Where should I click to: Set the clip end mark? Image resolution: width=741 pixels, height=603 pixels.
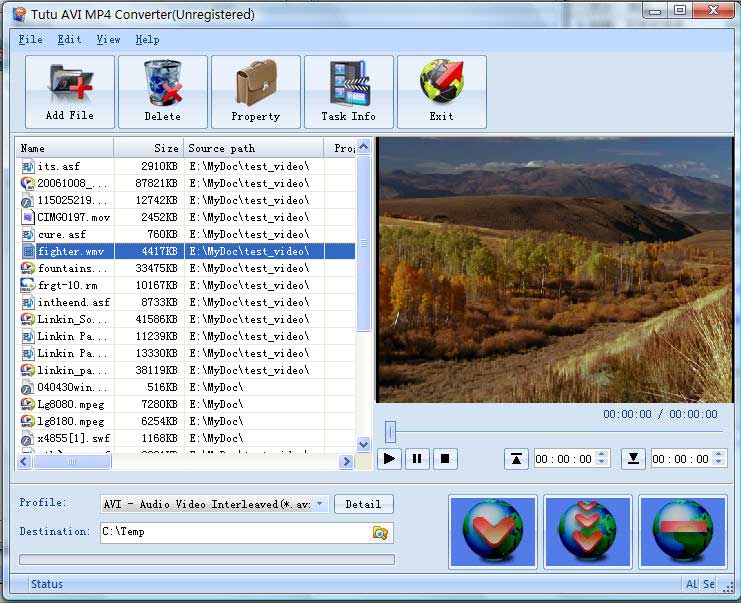pyautogui.click(x=633, y=459)
